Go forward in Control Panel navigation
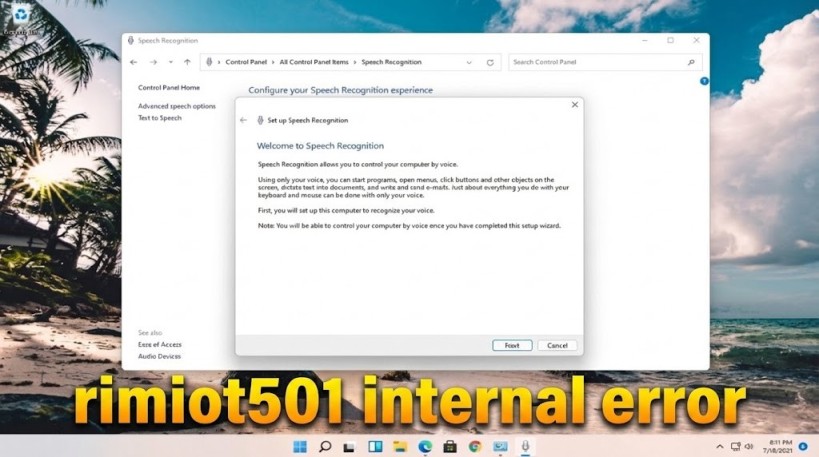Screen dimensions: 819x457 click(153, 62)
